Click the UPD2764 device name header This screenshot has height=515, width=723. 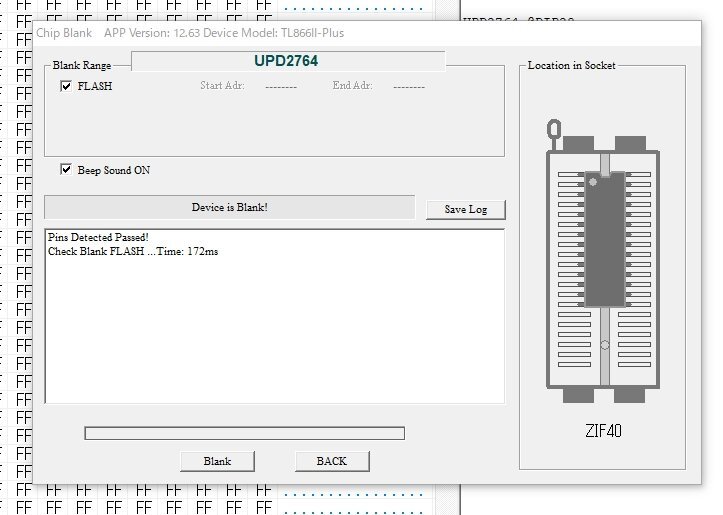[x=288, y=61]
